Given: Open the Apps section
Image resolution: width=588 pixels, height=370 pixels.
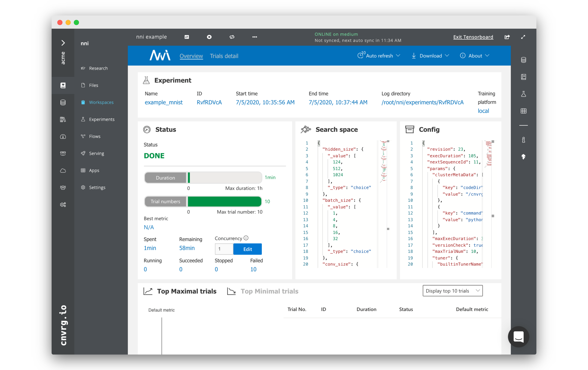Looking at the screenshot, I should point(90,171).
